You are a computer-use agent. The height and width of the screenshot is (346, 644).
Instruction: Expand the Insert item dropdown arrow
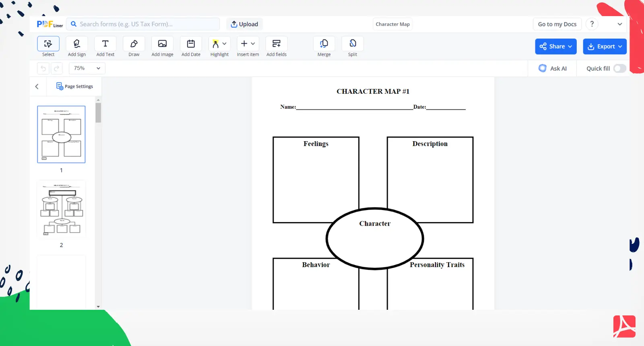pyautogui.click(x=253, y=43)
